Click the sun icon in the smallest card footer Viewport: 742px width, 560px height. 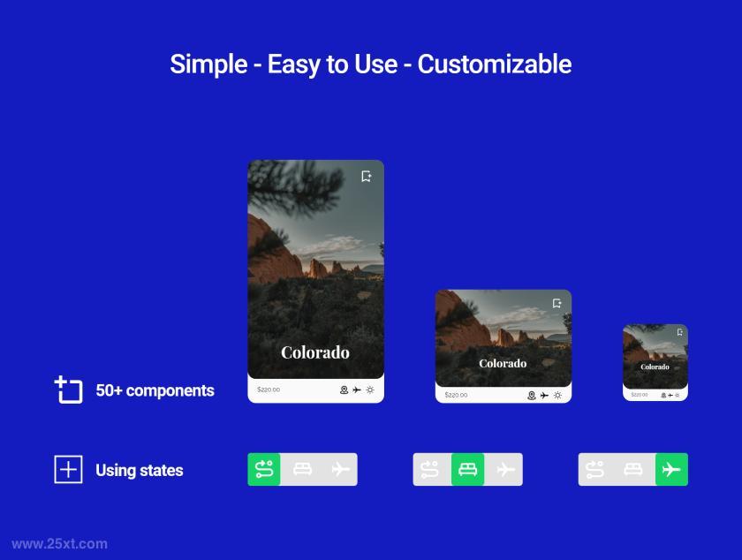pos(678,395)
